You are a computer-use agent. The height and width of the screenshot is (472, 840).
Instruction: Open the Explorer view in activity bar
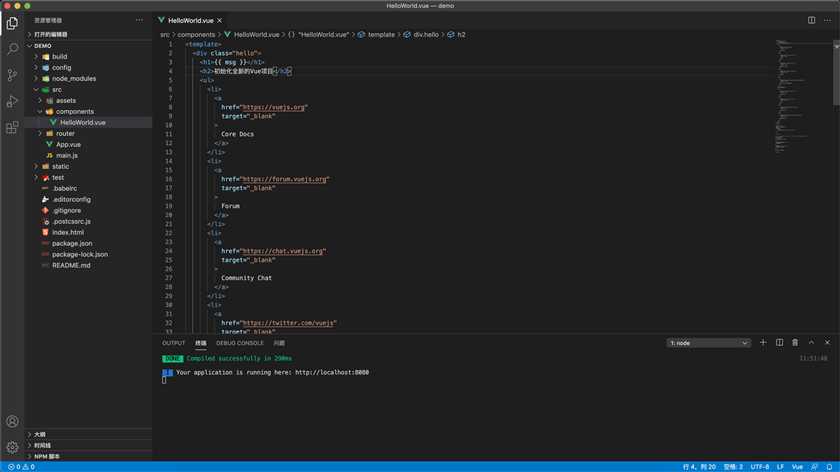click(x=12, y=23)
